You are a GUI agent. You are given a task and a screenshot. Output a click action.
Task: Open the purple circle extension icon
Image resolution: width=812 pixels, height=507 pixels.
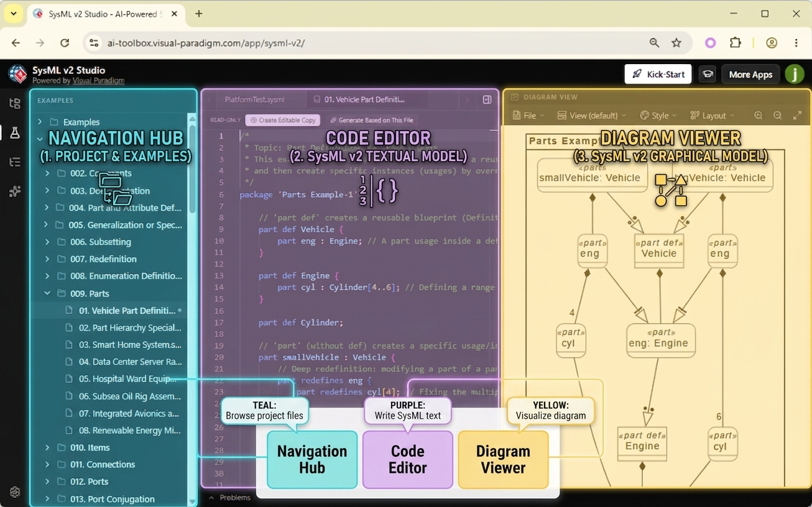click(710, 43)
